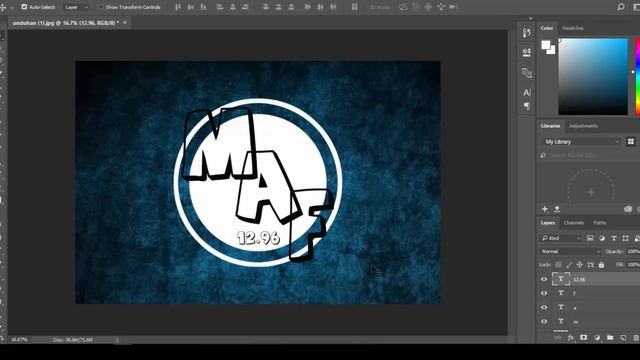
Task: Lock all padlock icon
Action: tap(601, 264)
